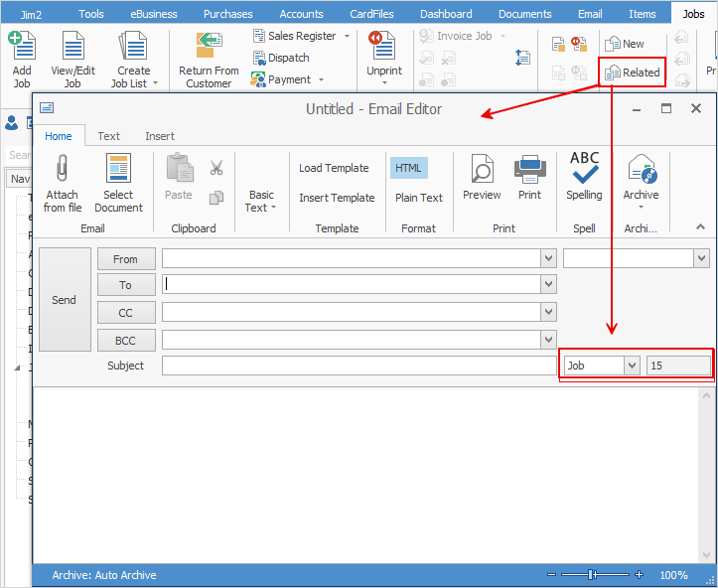Open the Dashboard ribbon tab
This screenshot has height=588, width=718.
(x=446, y=14)
